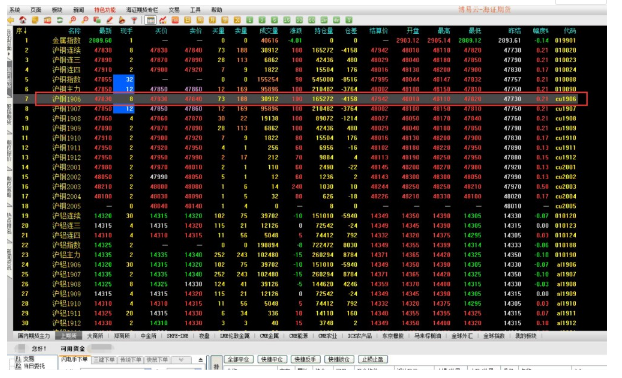Viewport: 622px width, 378px height.
Task: Select the 沪铜1907 contract row
Action: [x=300, y=109]
